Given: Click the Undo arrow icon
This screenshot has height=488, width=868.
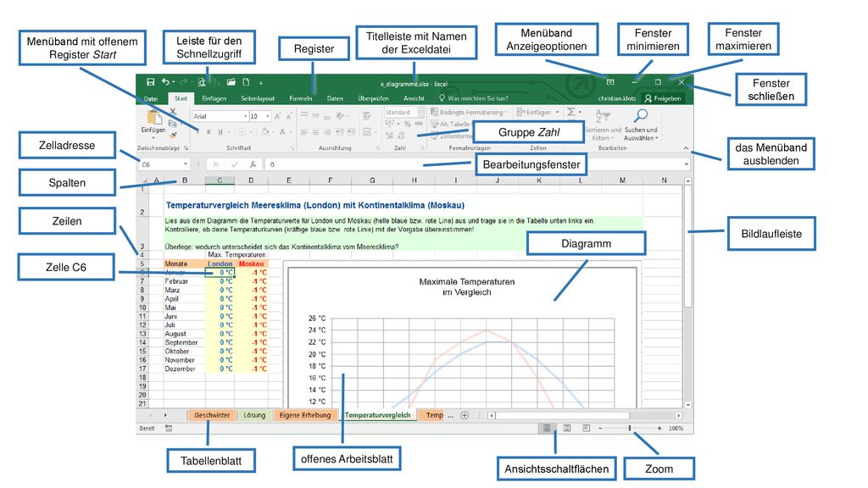Looking at the screenshot, I should (x=165, y=82).
